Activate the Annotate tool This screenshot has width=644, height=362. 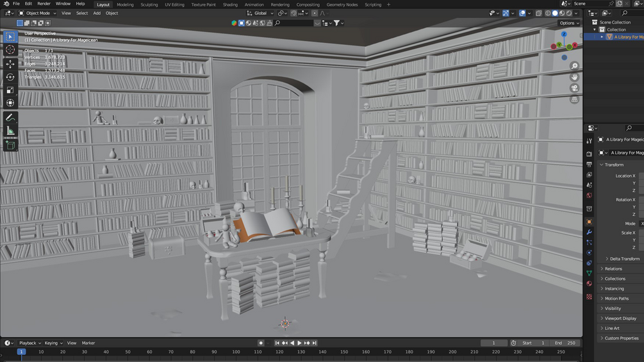coord(10,118)
